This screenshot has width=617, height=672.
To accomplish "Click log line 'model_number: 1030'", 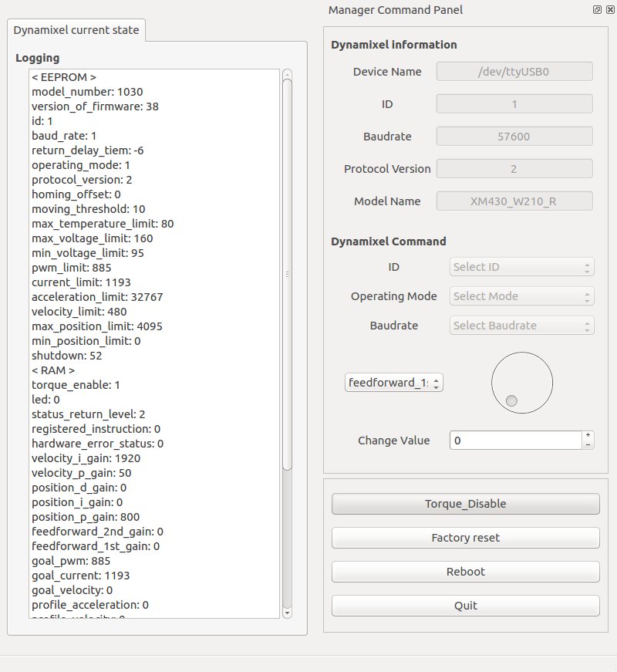I will click(87, 92).
